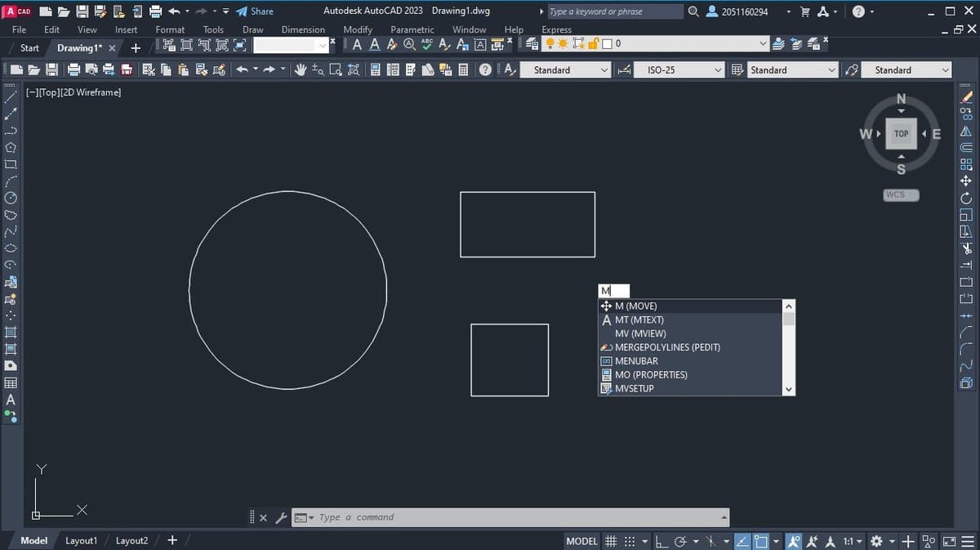Image resolution: width=980 pixels, height=550 pixels.
Task: Toggle Clean Screen mode in status bar
Action: [949, 541]
